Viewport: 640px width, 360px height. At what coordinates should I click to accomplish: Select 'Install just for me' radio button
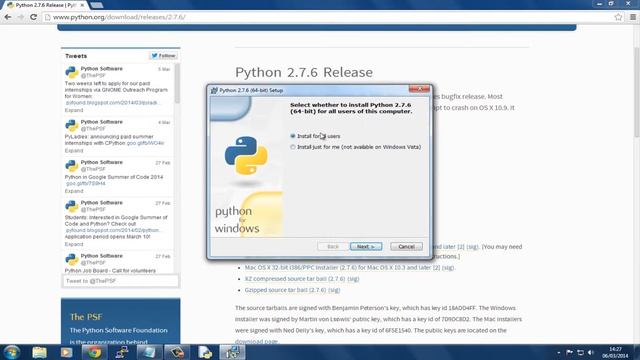pos(293,147)
